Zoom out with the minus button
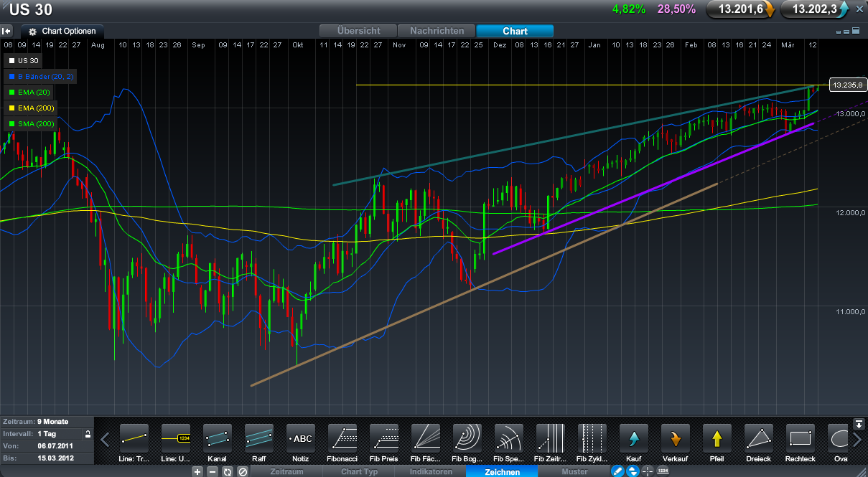868x477 pixels. 213,472
